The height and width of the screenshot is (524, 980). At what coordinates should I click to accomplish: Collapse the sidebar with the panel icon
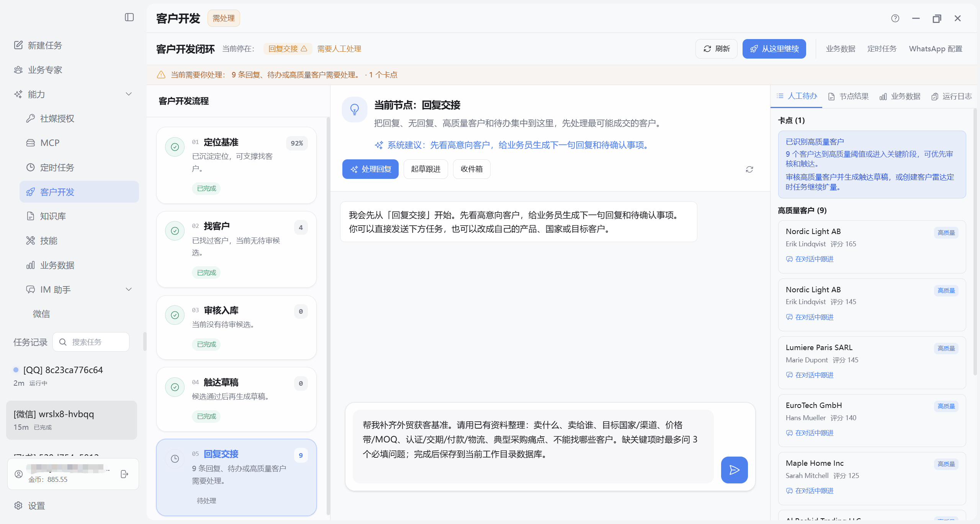(129, 17)
